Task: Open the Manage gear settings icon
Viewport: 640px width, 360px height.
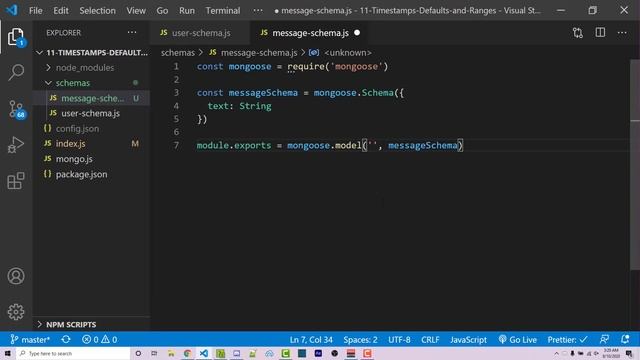Action: tap(16, 312)
